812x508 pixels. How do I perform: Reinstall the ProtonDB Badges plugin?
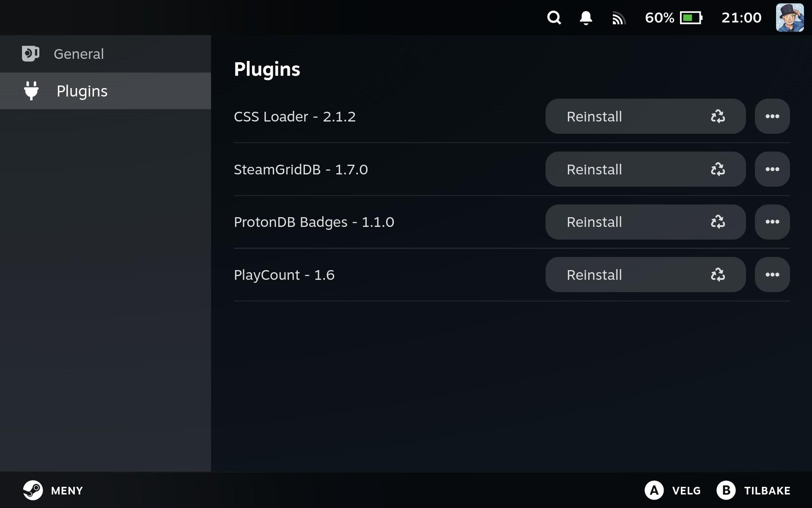tap(645, 222)
